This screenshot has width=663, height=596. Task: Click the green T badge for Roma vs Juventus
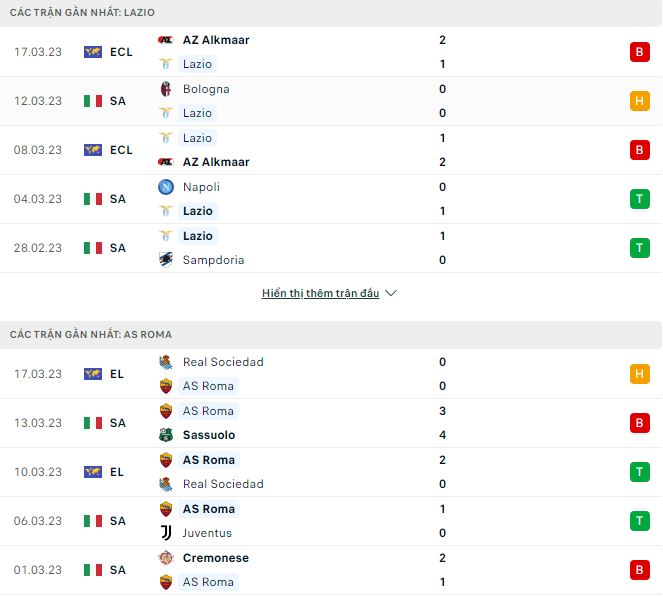pos(640,521)
